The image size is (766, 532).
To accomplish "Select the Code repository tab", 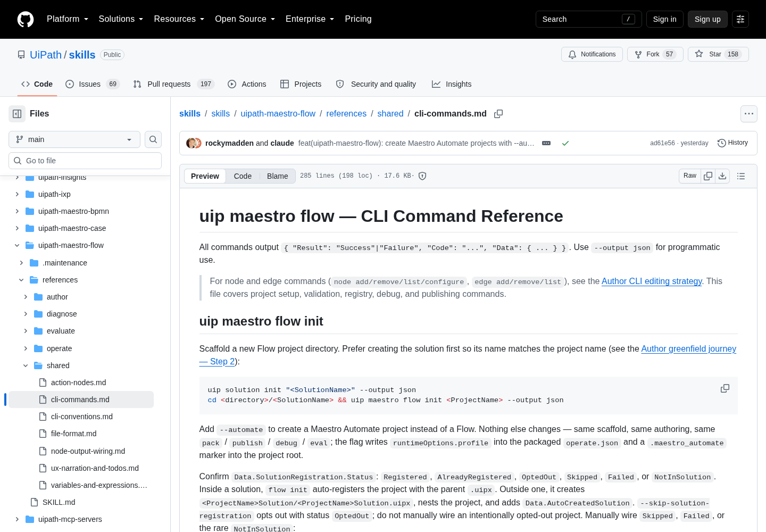I will tap(37, 84).
